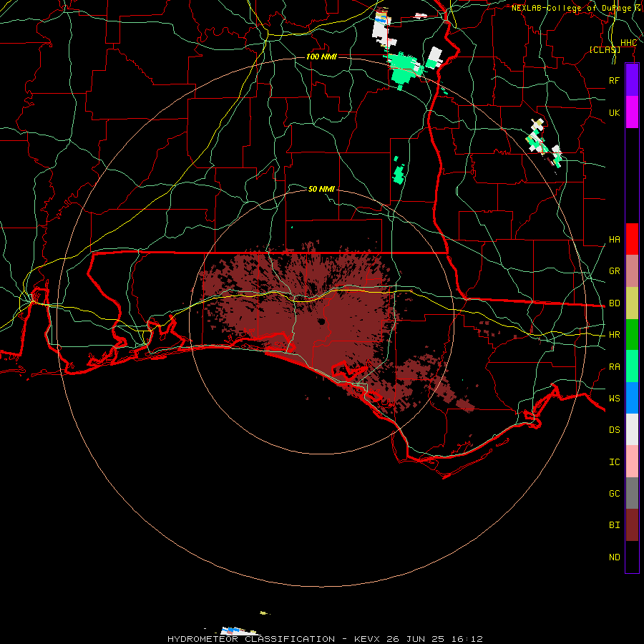Click the IC legend label text
Image resolution: width=644 pixels, height=644 pixels.
(x=614, y=462)
